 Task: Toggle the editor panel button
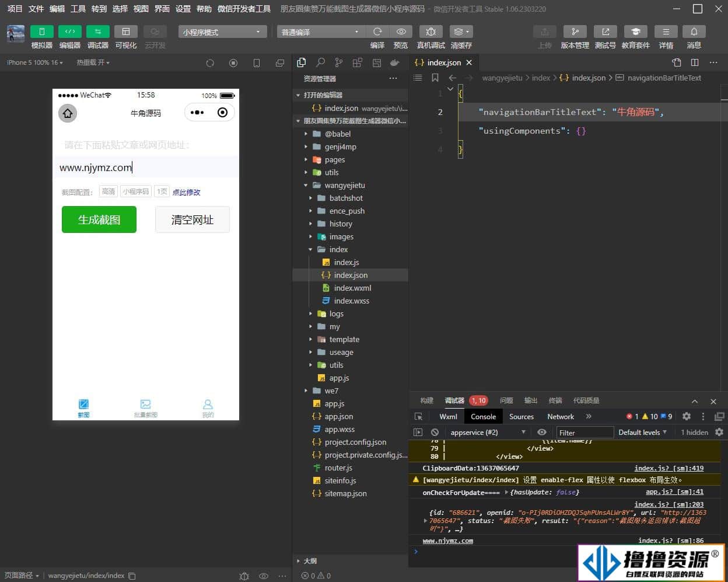70,32
